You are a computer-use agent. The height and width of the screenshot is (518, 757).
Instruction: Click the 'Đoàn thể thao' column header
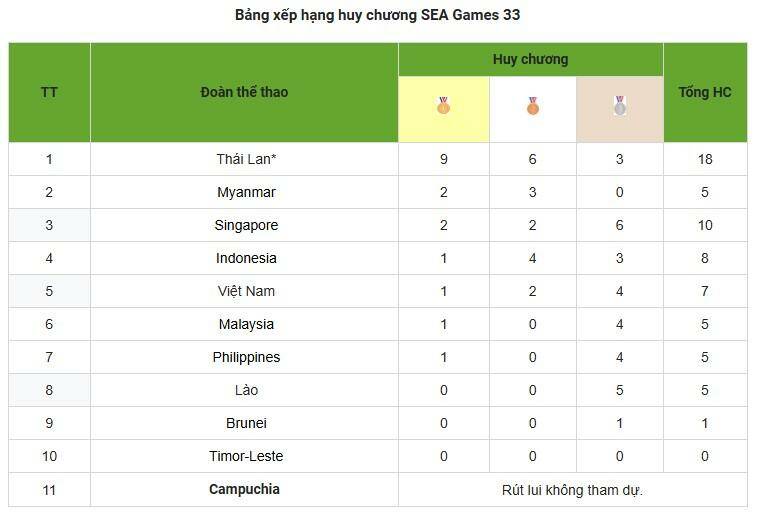(x=244, y=92)
